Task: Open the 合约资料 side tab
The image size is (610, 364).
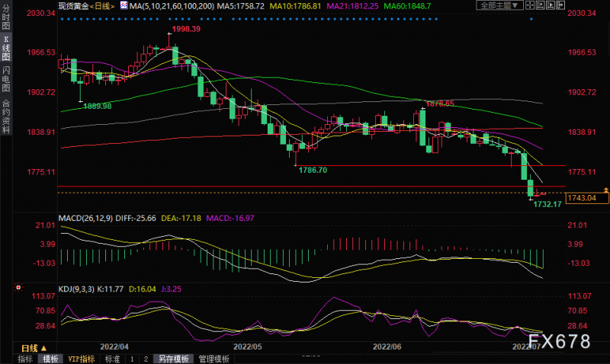Action: click(6, 116)
